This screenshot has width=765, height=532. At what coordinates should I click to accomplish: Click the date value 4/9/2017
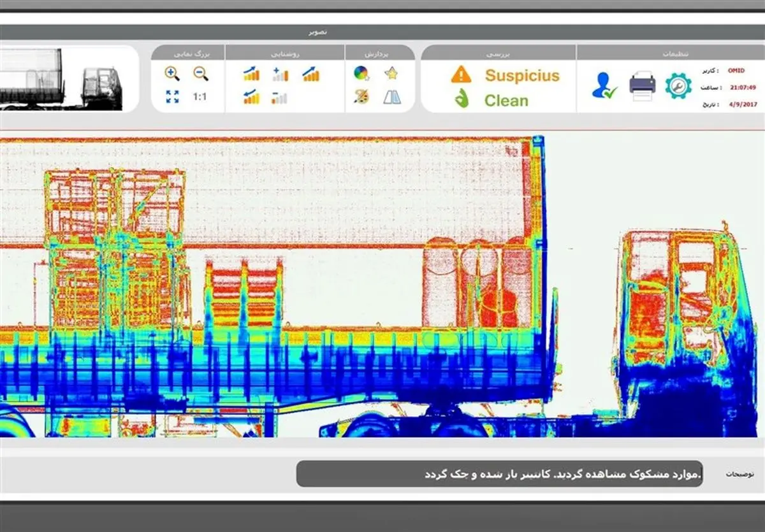(745, 104)
